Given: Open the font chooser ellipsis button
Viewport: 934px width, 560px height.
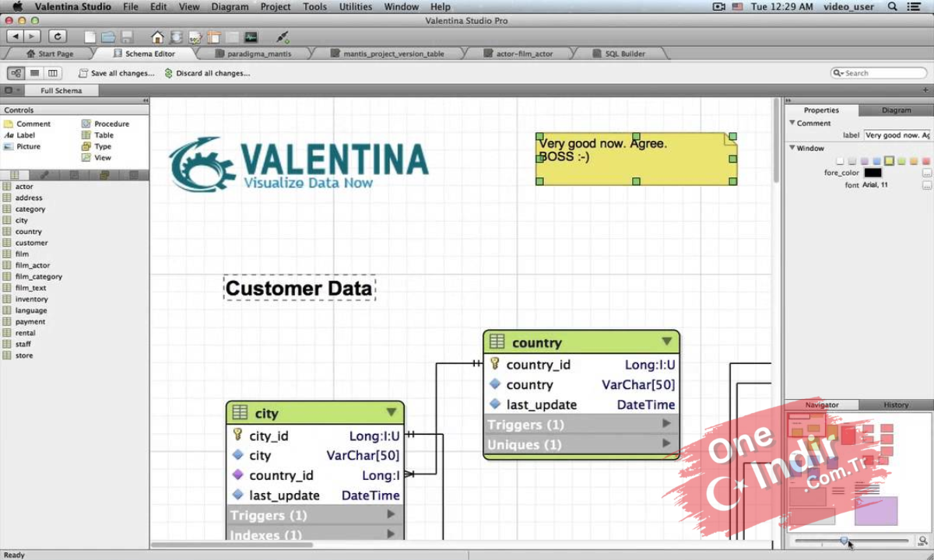Looking at the screenshot, I should [926, 185].
